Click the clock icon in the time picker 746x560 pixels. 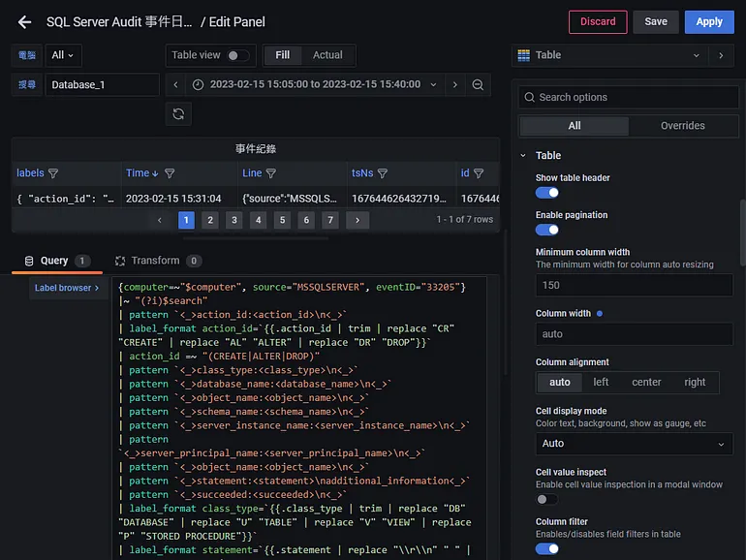point(198,84)
